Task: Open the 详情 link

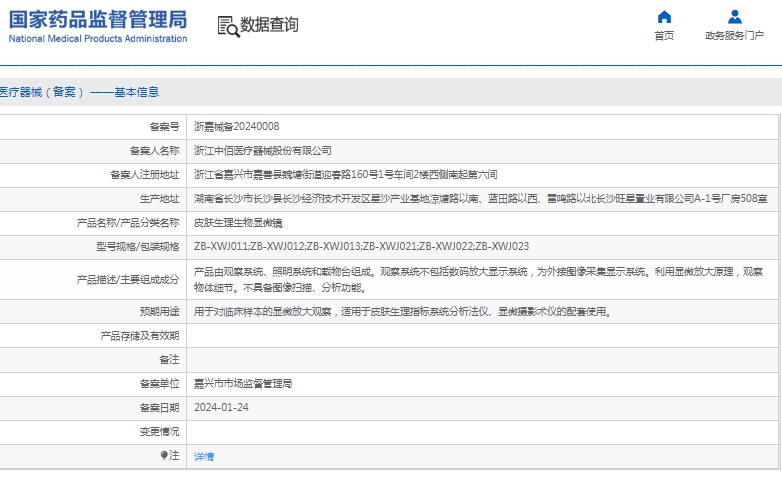Action: [x=204, y=456]
